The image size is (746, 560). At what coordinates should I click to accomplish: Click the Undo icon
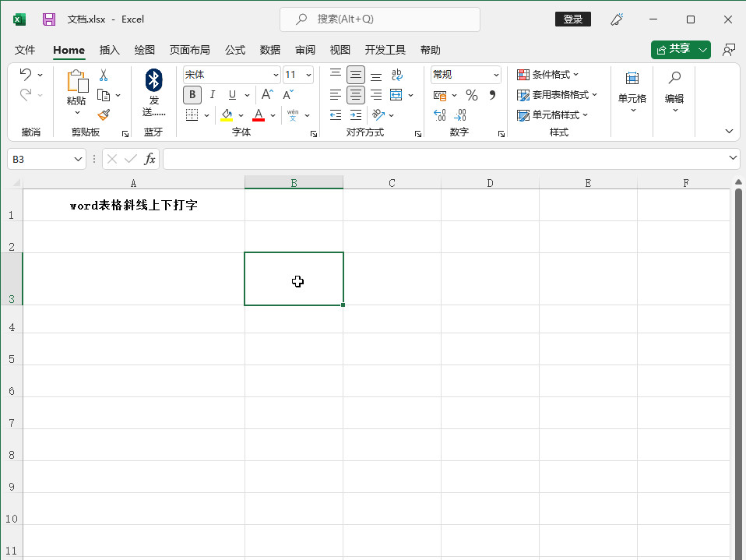coord(26,74)
